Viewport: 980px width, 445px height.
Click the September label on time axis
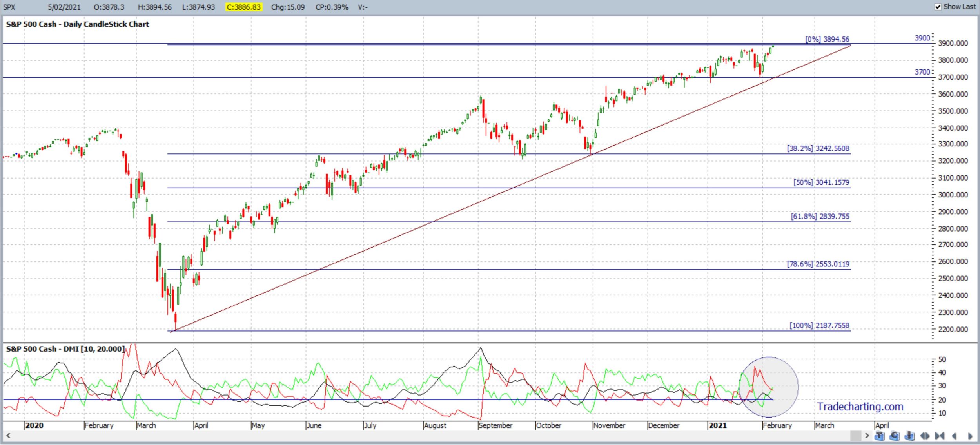(495, 426)
